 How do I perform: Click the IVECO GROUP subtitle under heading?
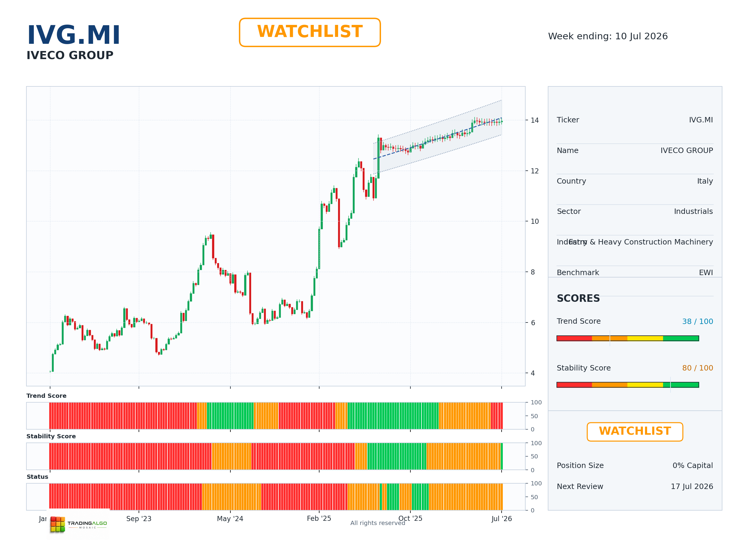(70, 55)
